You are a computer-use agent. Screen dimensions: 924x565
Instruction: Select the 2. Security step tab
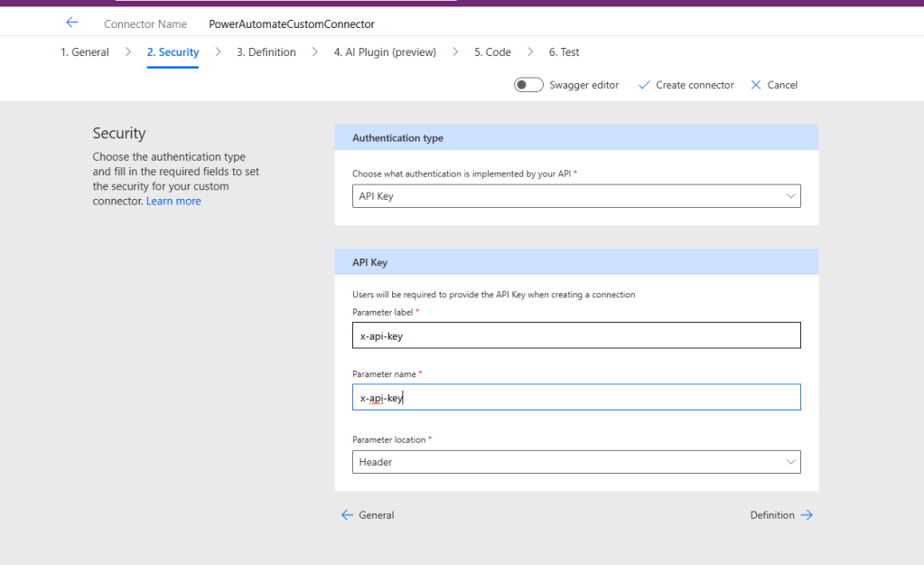(173, 52)
